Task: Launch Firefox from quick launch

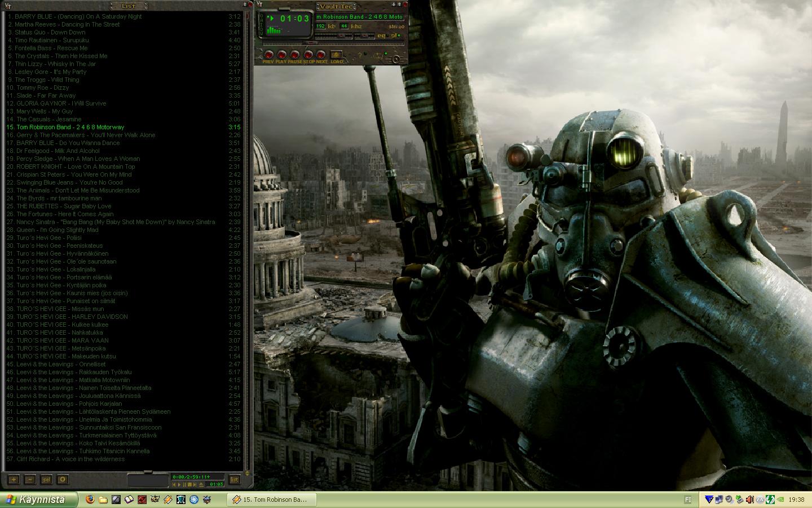Action: 90,500
